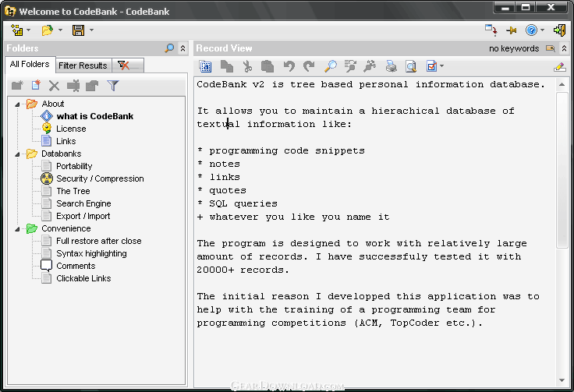Image resolution: width=574 pixels, height=392 pixels.
Task: Click the Copy icon in record toolbar
Action: point(227,66)
